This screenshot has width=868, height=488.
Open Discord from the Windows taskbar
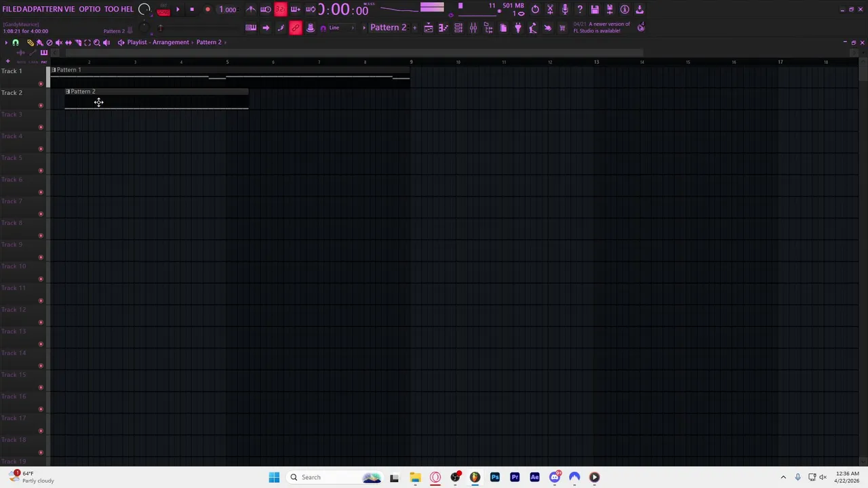(555, 477)
